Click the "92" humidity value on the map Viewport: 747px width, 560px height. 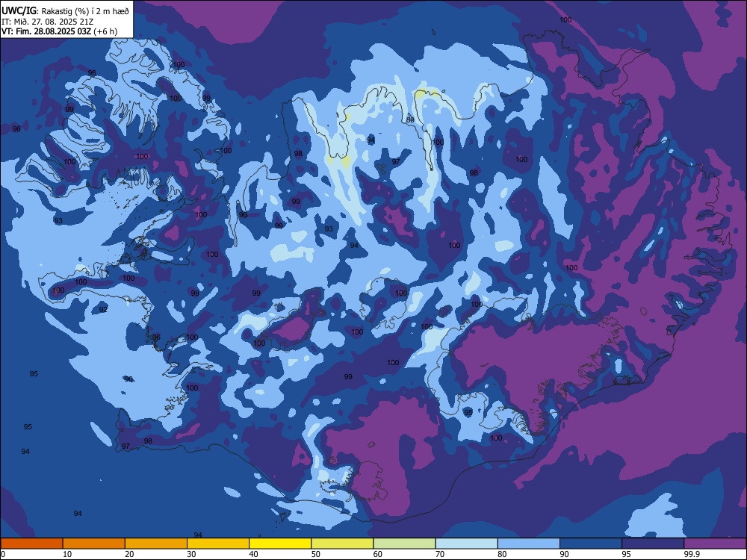[103, 310]
